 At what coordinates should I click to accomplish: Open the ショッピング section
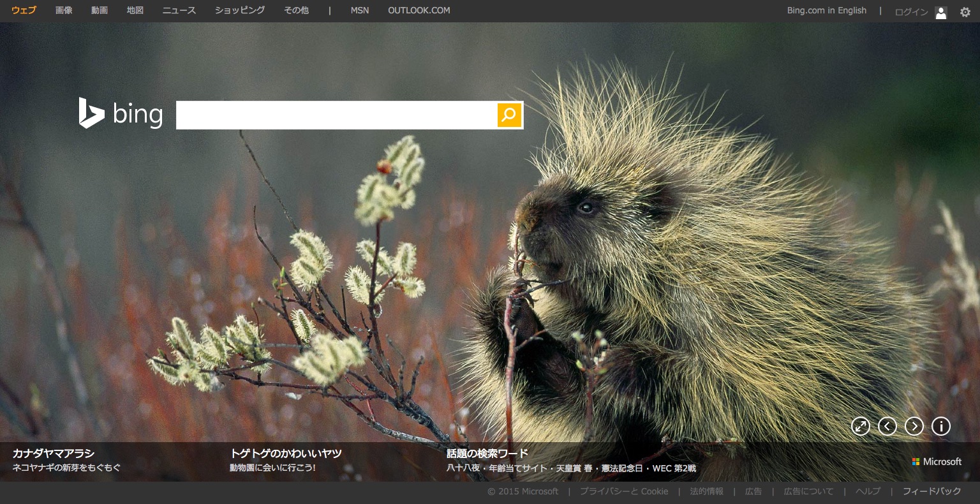[239, 10]
